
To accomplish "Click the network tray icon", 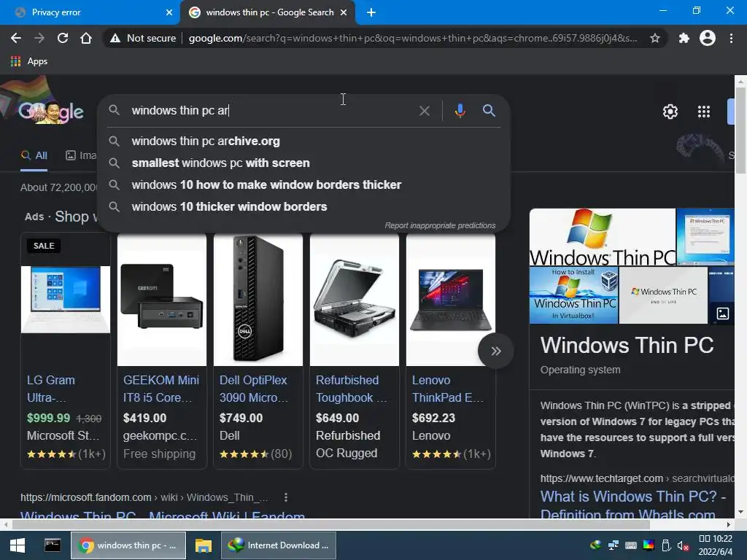I will pos(613,545).
